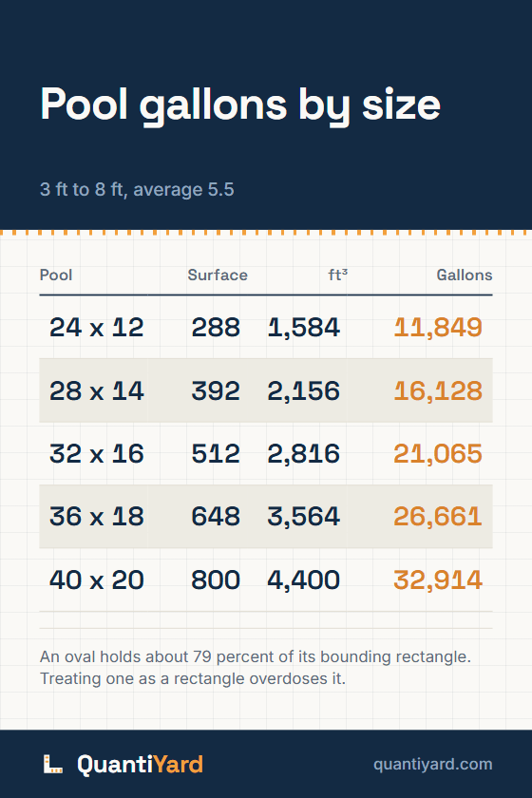The height and width of the screenshot is (798, 532).
Task: Click the 'ft³' column header
Action: tap(338, 275)
